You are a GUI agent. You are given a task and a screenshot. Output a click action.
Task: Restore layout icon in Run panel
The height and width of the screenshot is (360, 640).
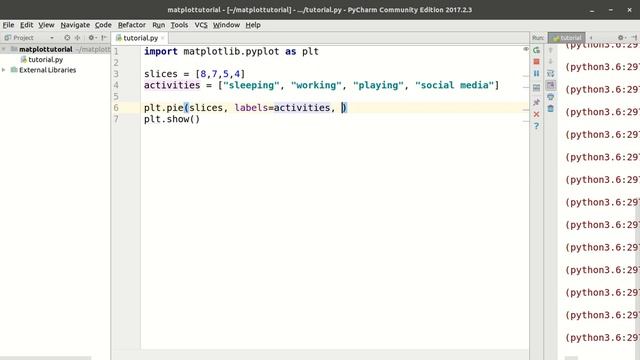536,88
